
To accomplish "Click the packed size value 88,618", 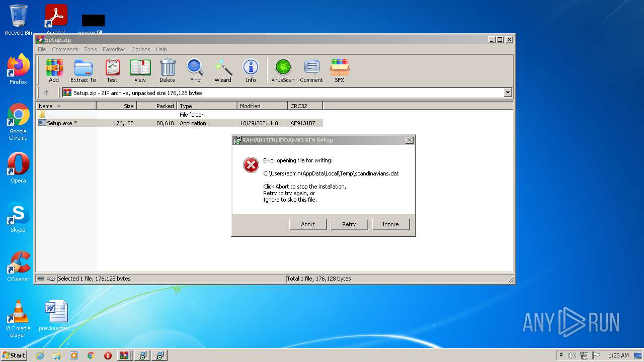I will coord(165,123).
